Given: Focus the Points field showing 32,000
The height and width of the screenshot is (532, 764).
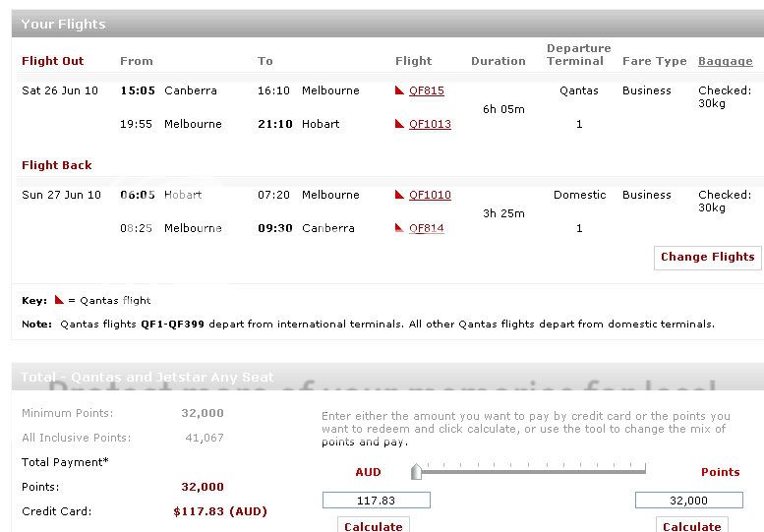Looking at the screenshot, I should point(687,501).
